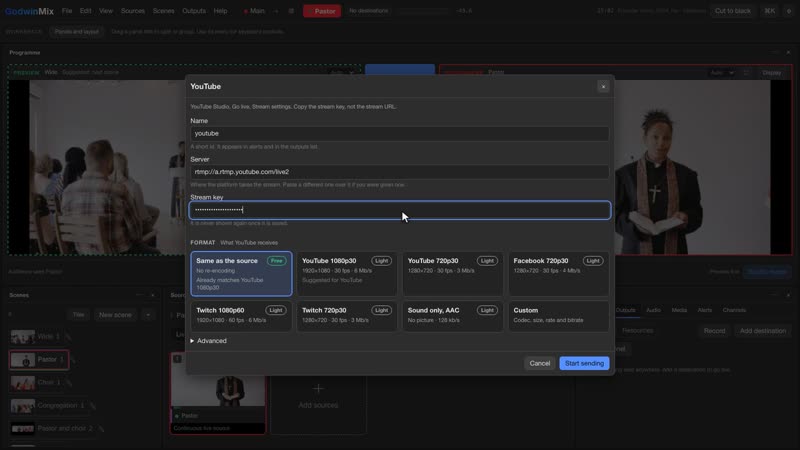Click the edit pencil icon beside 'Wide 1'

[68, 337]
